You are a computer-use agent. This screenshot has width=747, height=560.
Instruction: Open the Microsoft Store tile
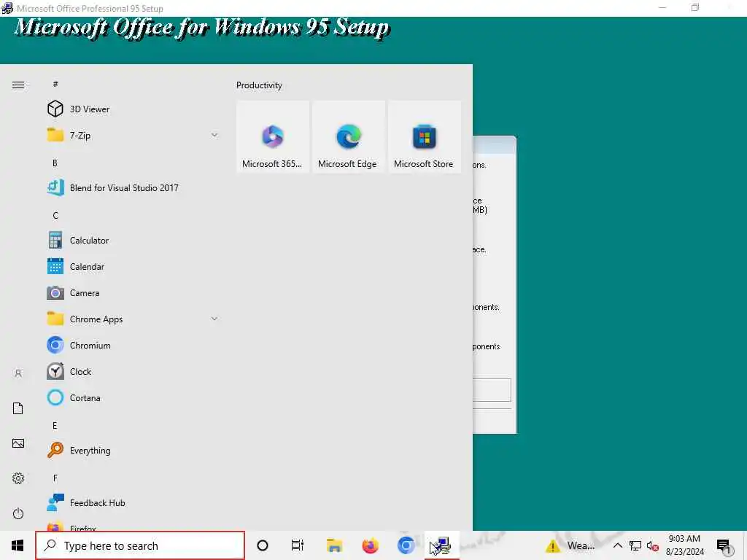[x=424, y=136]
